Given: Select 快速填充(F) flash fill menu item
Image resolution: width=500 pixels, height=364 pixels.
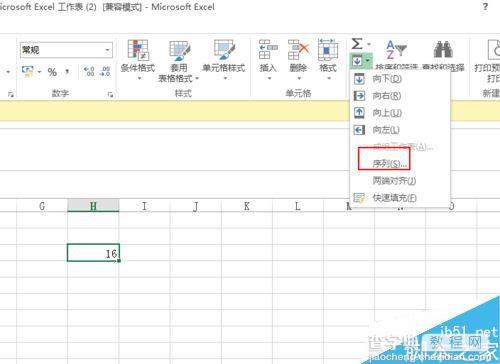Looking at the screenshot, I should tap(400, 198).
